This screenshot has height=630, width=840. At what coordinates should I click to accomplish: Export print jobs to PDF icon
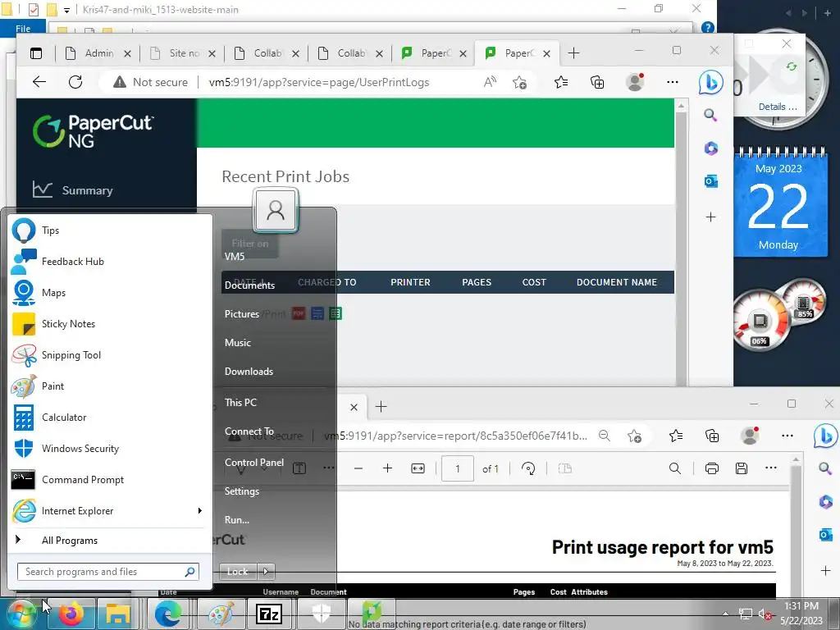click(x=299, y=313)
